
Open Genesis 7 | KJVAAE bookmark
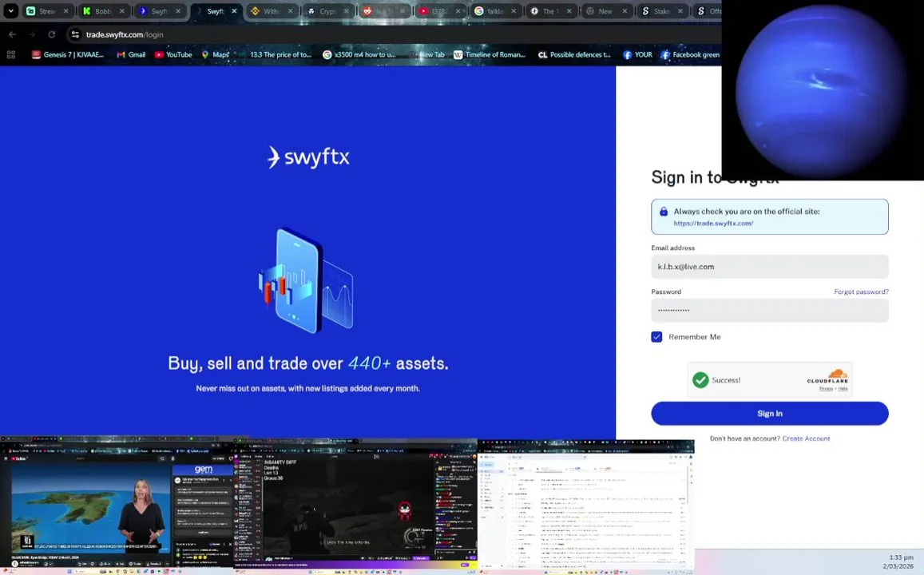(68, 55)
